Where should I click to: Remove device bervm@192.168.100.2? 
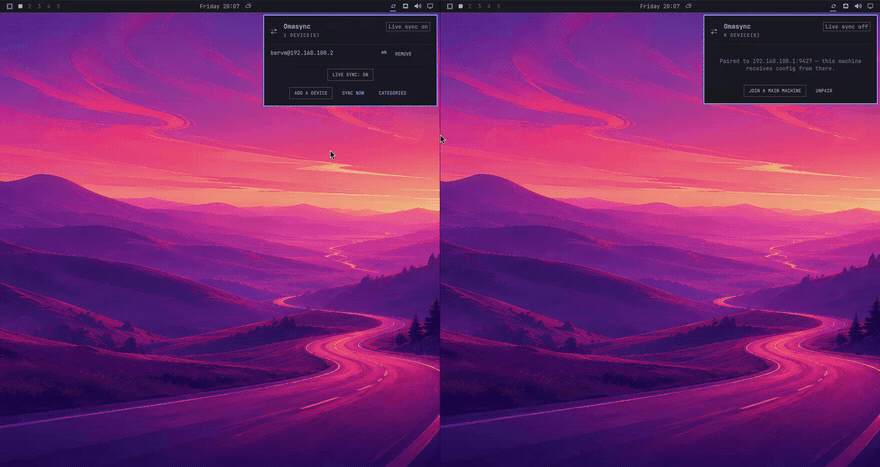click(x=404, y=54)
